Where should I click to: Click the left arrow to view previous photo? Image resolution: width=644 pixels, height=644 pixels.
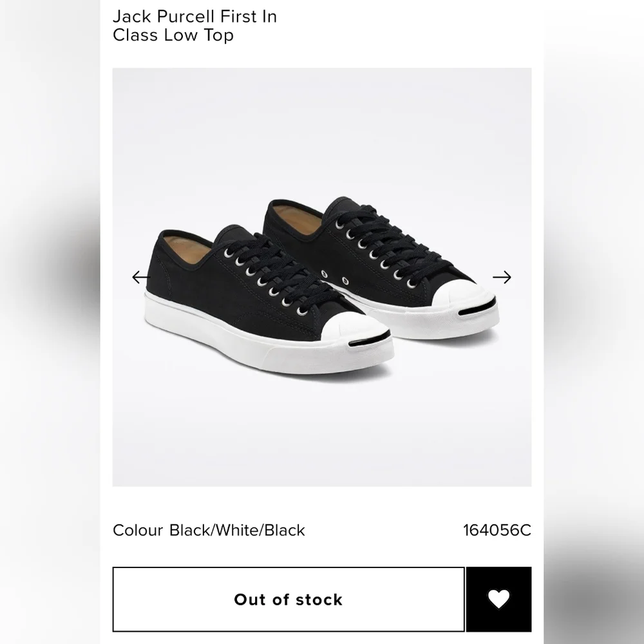point(142,277)
